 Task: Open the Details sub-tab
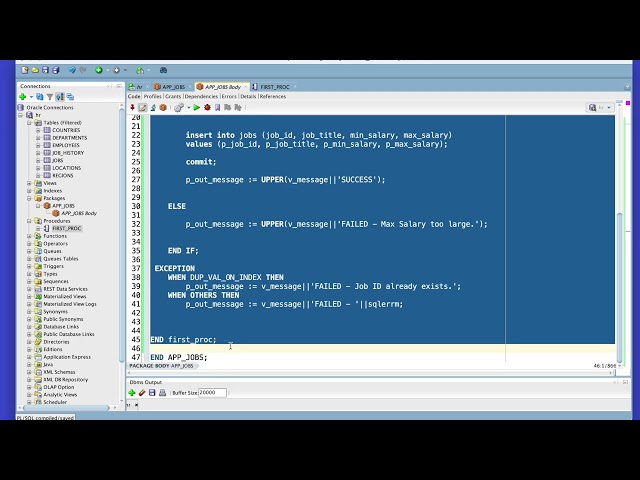tap(248, 96)
